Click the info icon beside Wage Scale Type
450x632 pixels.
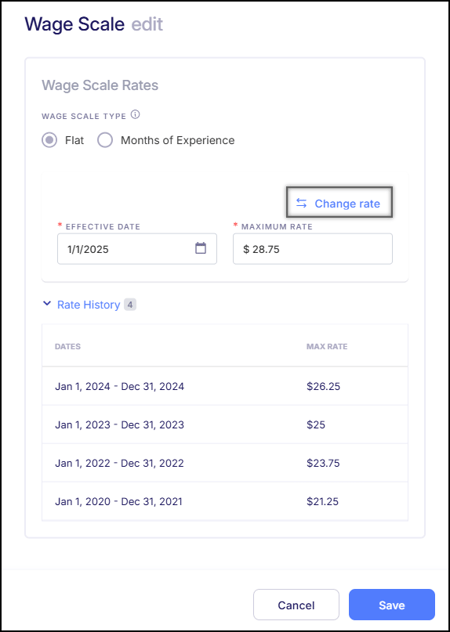pyautogui.click(x=135, y=115)
